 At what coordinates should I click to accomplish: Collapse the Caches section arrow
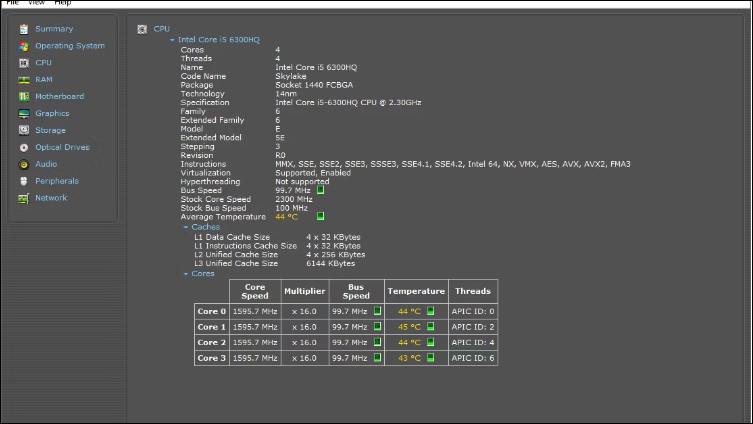coord(185,227)
